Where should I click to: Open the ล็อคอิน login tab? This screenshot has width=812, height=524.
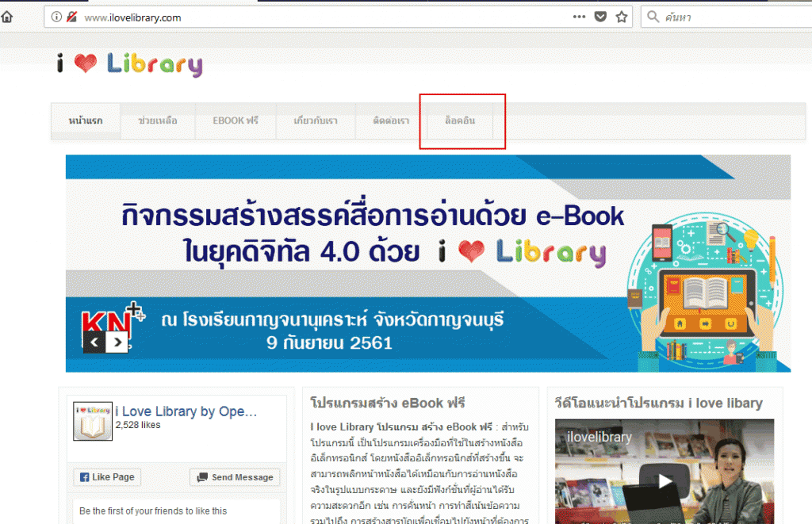pyautogui.click(x=460, y=120)
